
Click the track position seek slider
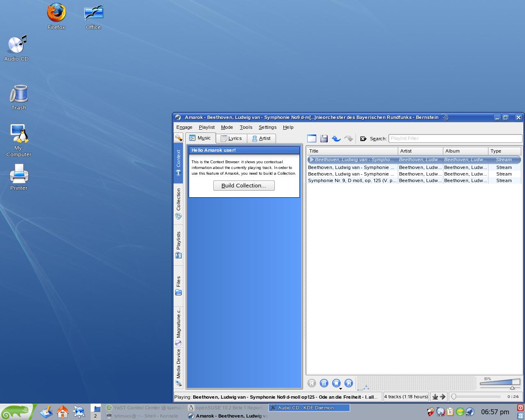click(475, 397)
